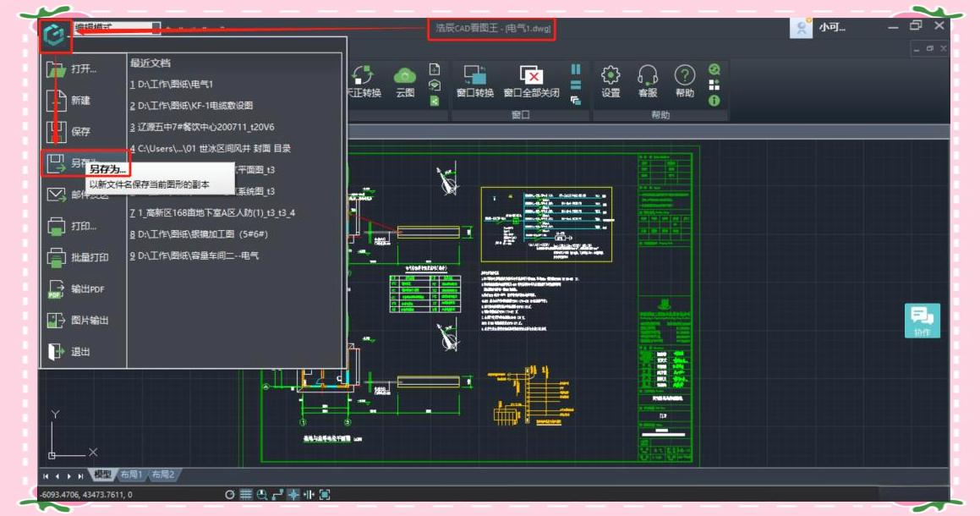Image resolution: width=980 pixels, height=516 pixels.
Task: Click the 协作 collaboration chat button
Action: [x=922, y=321]
